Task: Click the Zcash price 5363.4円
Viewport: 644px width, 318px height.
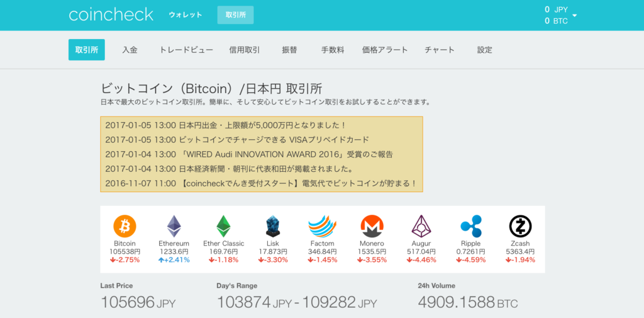Action: click(x=520, y=251)
